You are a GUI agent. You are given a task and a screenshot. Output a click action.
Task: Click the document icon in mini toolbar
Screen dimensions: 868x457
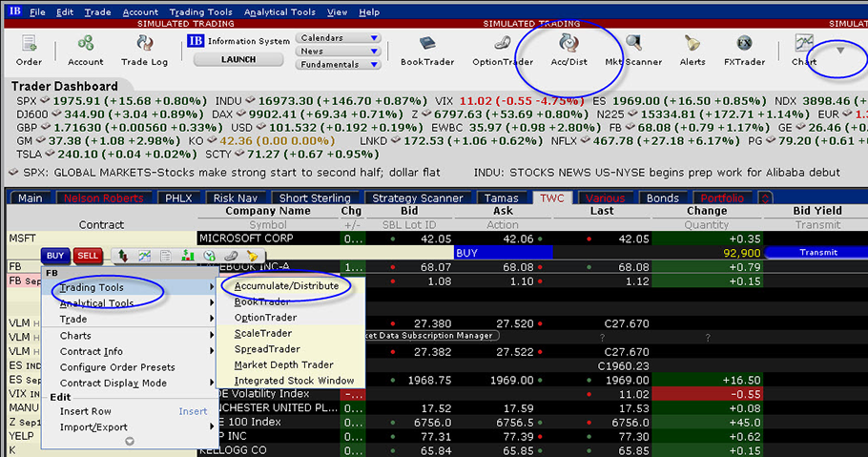click(x=166, y=256)
